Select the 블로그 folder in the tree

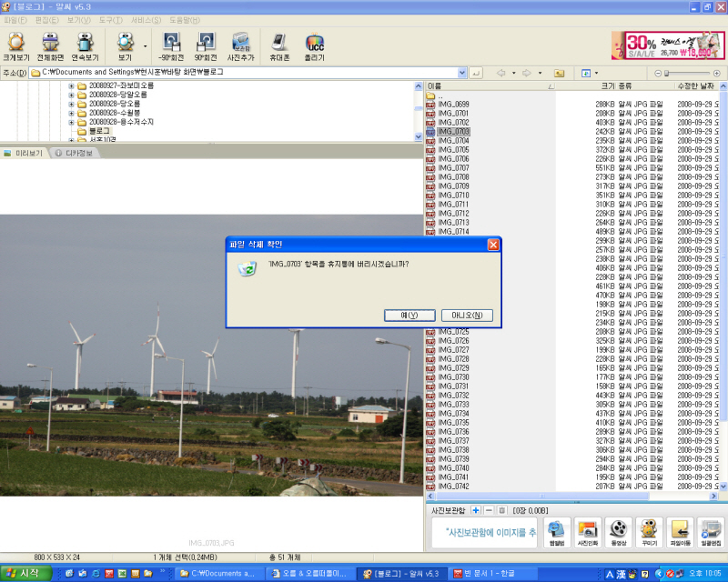pyautogui.click(x=99, y=131)
